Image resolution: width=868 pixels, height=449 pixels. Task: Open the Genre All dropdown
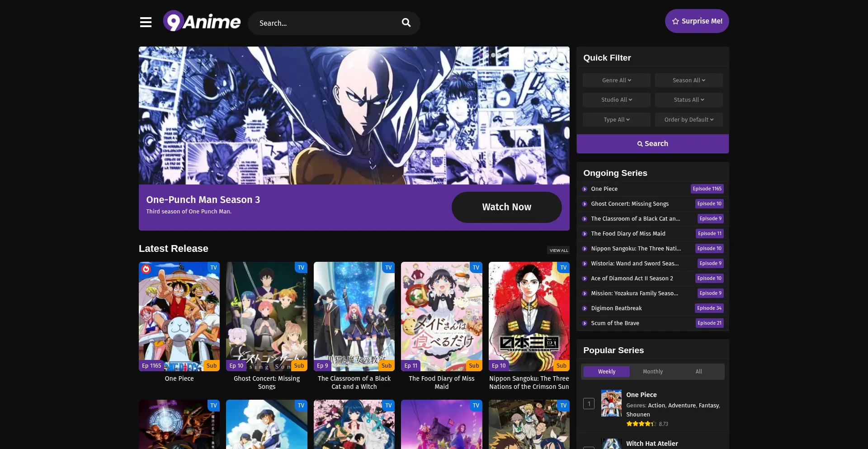click(616, 80)
